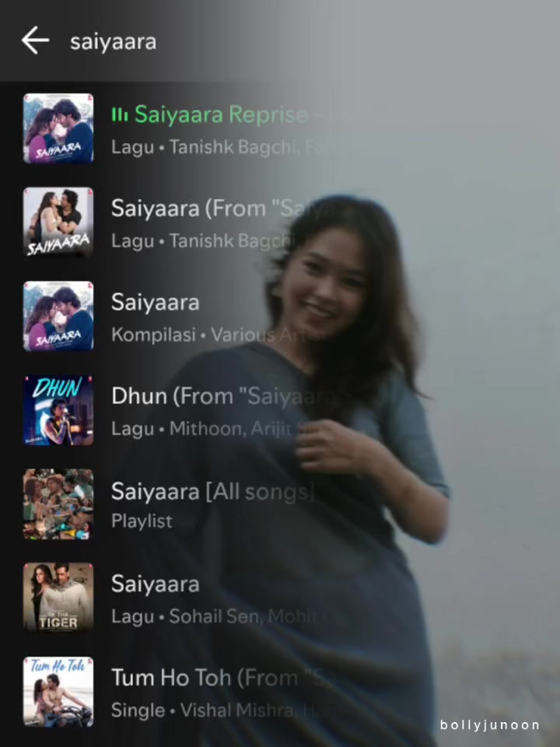Viewport: 560px width, 747px height.
Task: Open the Dhun cover artwork
Action: point(58,410)
